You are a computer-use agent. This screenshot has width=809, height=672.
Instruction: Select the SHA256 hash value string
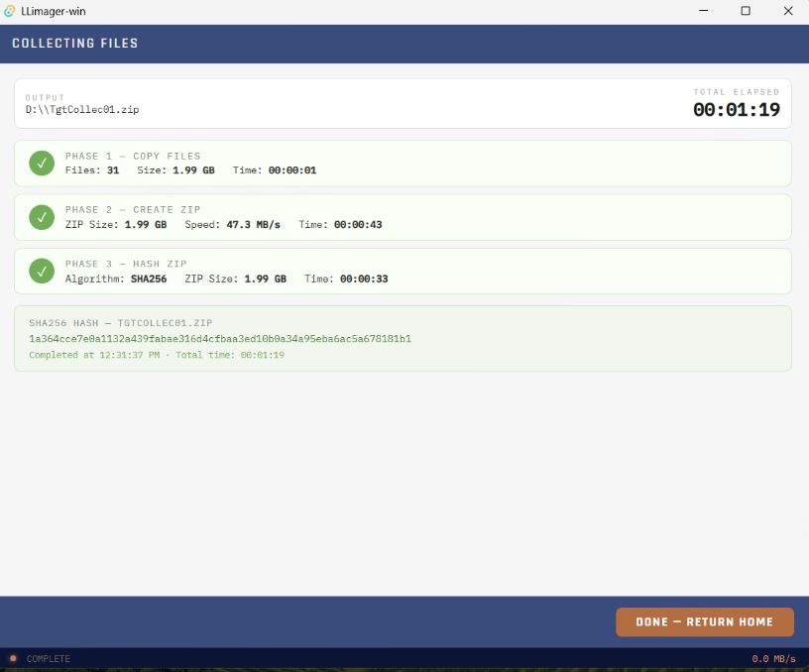[x=220, y=339]
